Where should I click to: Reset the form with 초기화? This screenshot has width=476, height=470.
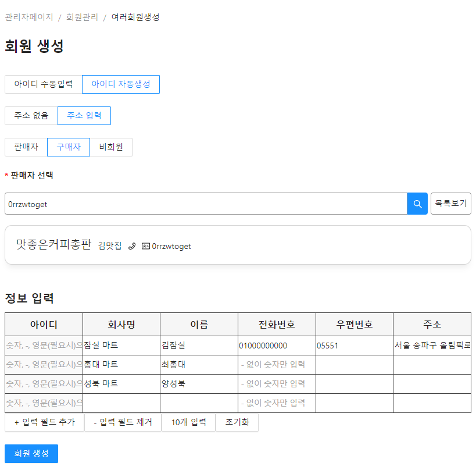(x=237, y=422)
